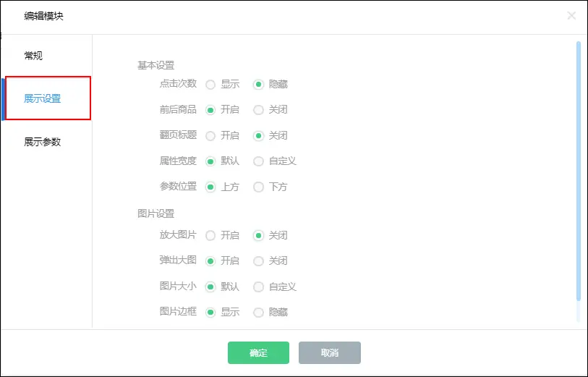The width and height of the screenshot is (588, 377).
Task: Select 默认 for 属性宽度
Action: (x=210, y=161)
